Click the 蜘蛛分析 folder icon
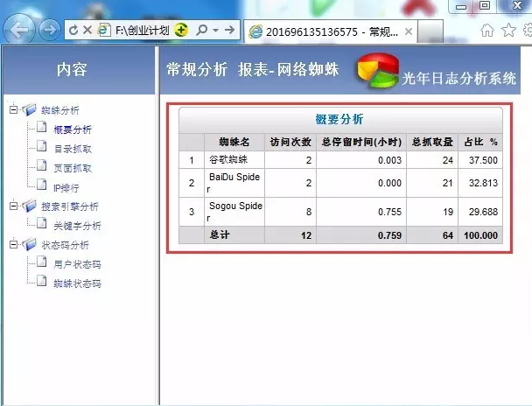This screenshot has height=406, width=532. pos(29,109)
